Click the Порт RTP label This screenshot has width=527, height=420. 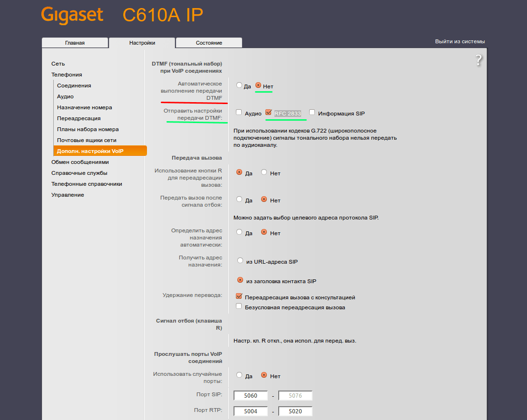(208, 410)
